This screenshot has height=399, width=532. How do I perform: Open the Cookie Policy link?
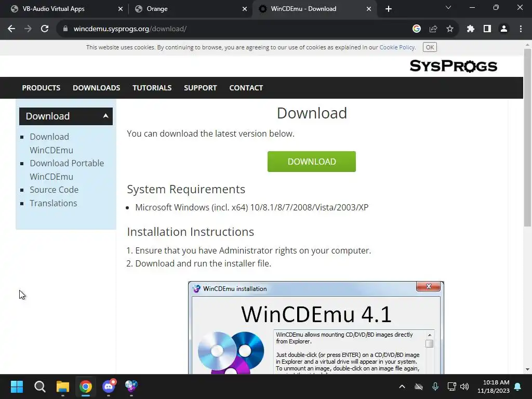tap(397, 47)
